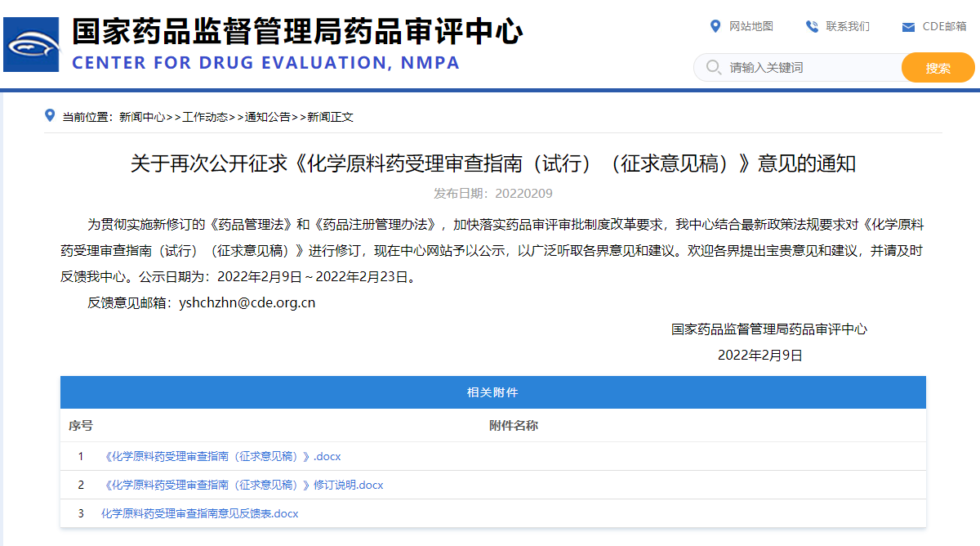The height and width of the screenshot is (546, 980).
Task: Open the 联系我们 link
Action: 848,26
